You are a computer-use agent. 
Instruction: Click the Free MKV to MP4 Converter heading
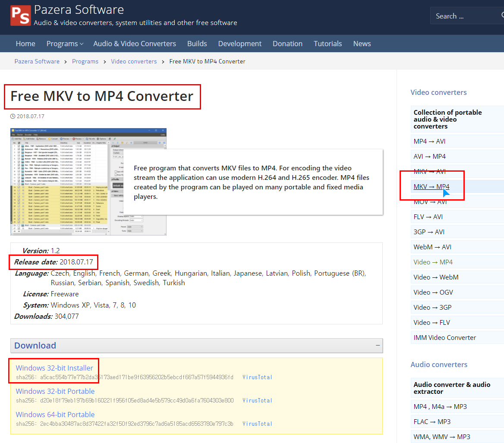102,96
